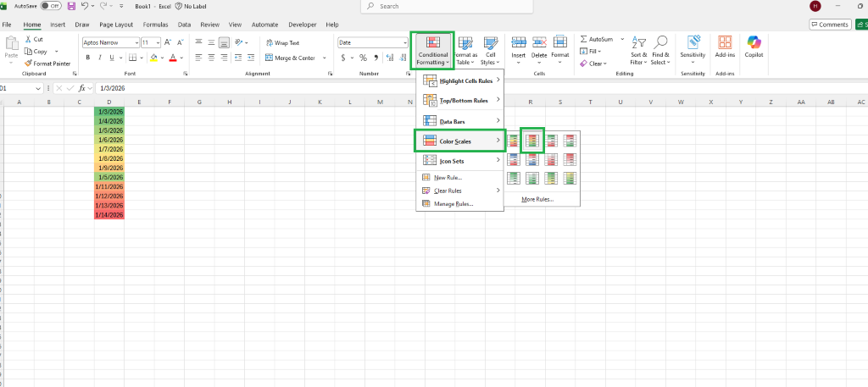Toggle Underline formatting
The height and width of the screenshot is (387, 868).
click(113, 58)
